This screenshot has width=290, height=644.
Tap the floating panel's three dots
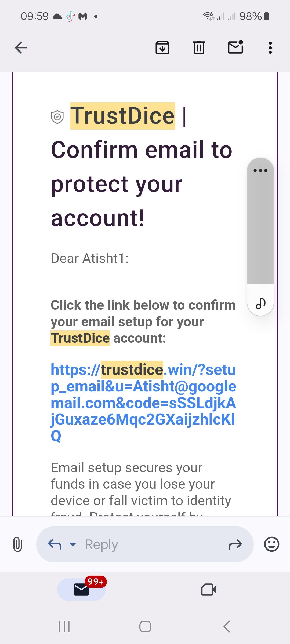pos(260,170)
